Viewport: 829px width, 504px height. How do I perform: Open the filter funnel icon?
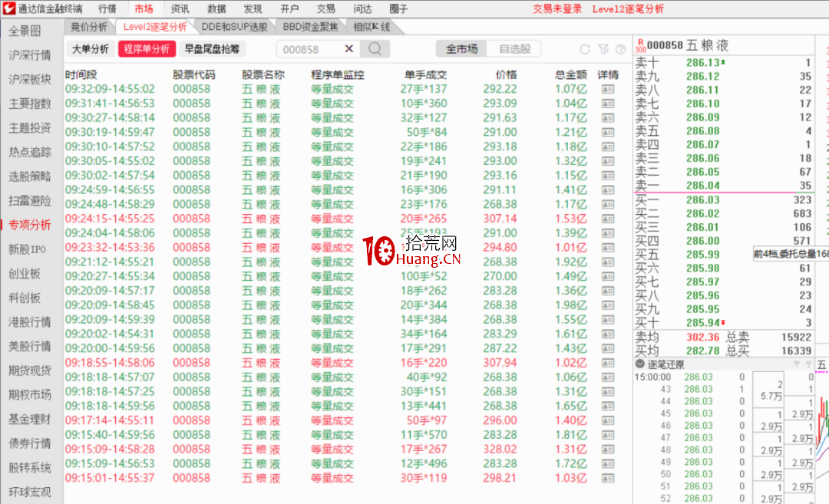tap(603, 49)
